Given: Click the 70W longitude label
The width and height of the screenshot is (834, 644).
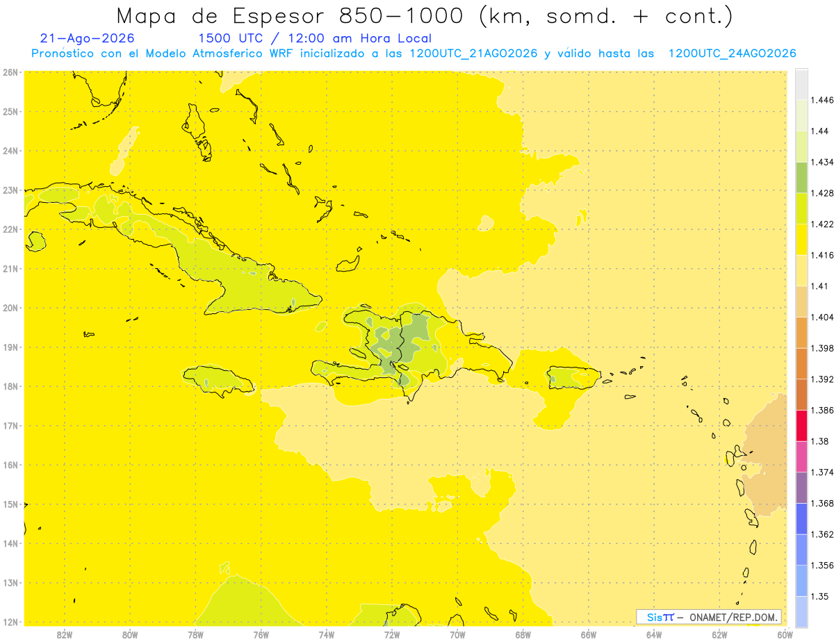Looking at the screenshot, I should tap(457, 634).
